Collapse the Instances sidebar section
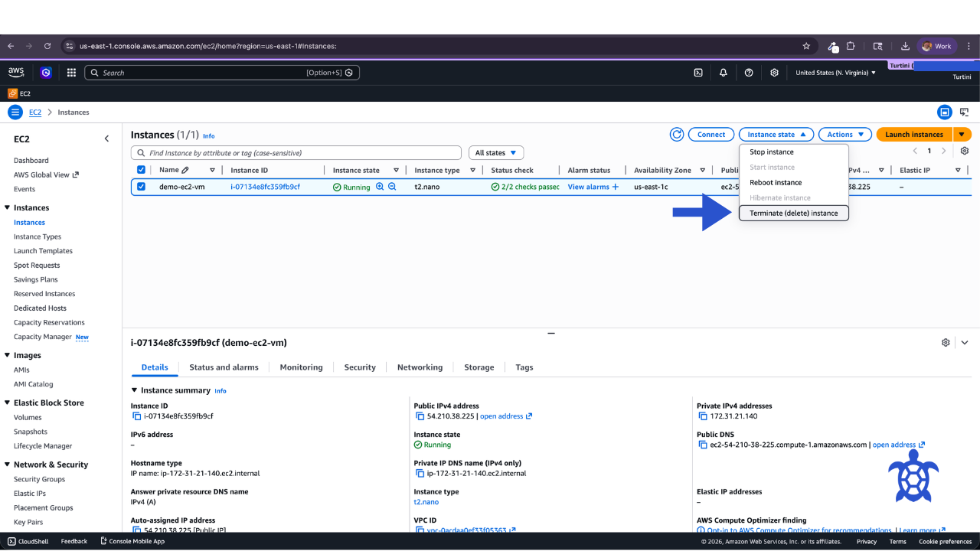Viewport: 980px width, 551px height. pyautogui.click(x=8, y=207)
